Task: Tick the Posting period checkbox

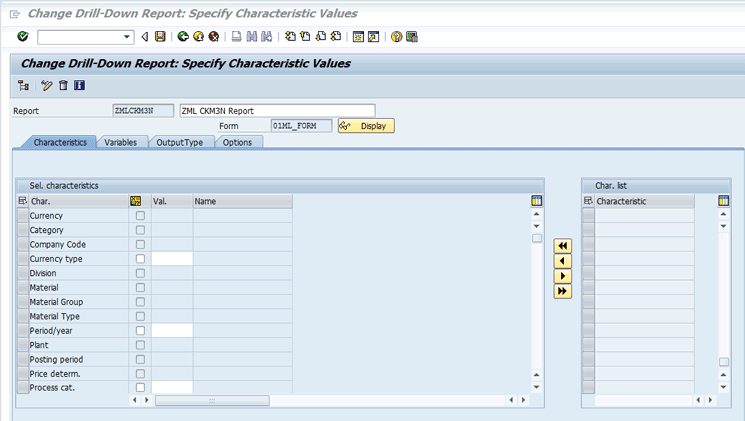Action: pos(140,359)
